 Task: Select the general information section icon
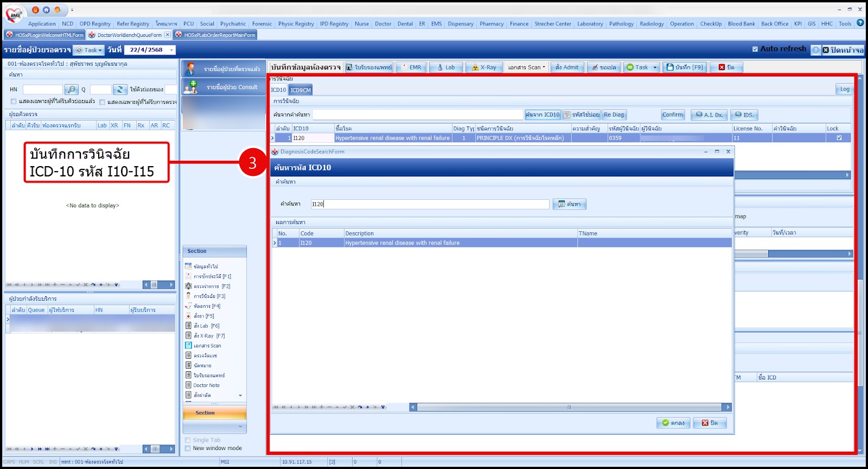click(x=188, y=266)
